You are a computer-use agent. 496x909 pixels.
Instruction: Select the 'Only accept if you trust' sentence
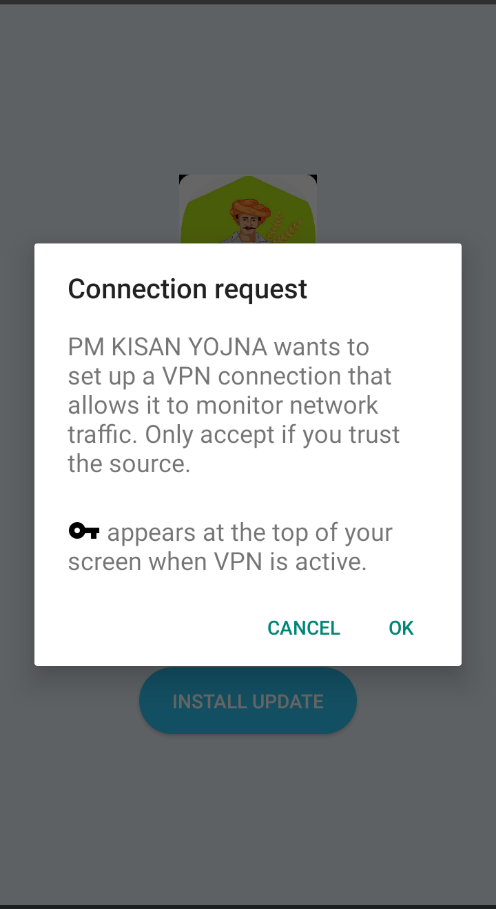[272, 435]
